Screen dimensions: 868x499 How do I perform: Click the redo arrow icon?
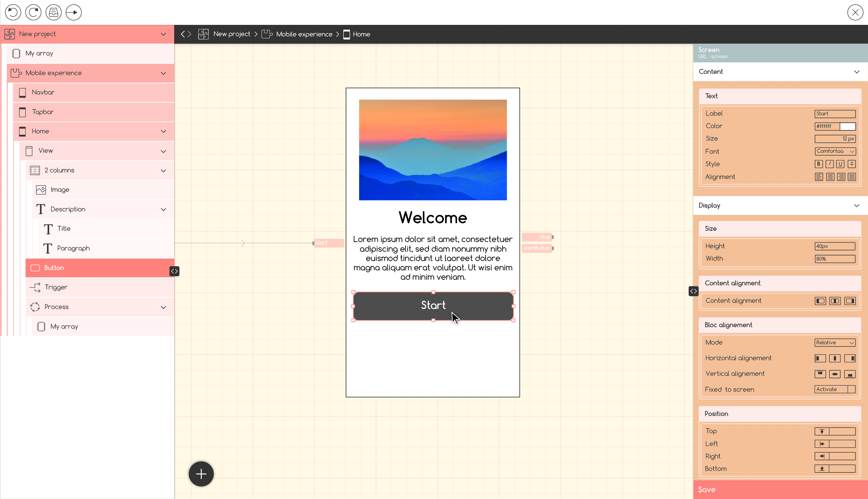33,12
